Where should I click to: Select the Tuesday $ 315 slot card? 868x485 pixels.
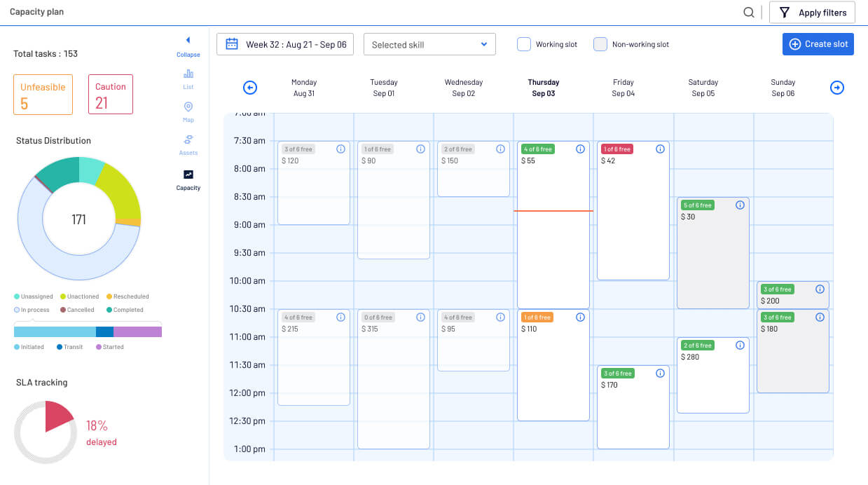click(394, 379)
